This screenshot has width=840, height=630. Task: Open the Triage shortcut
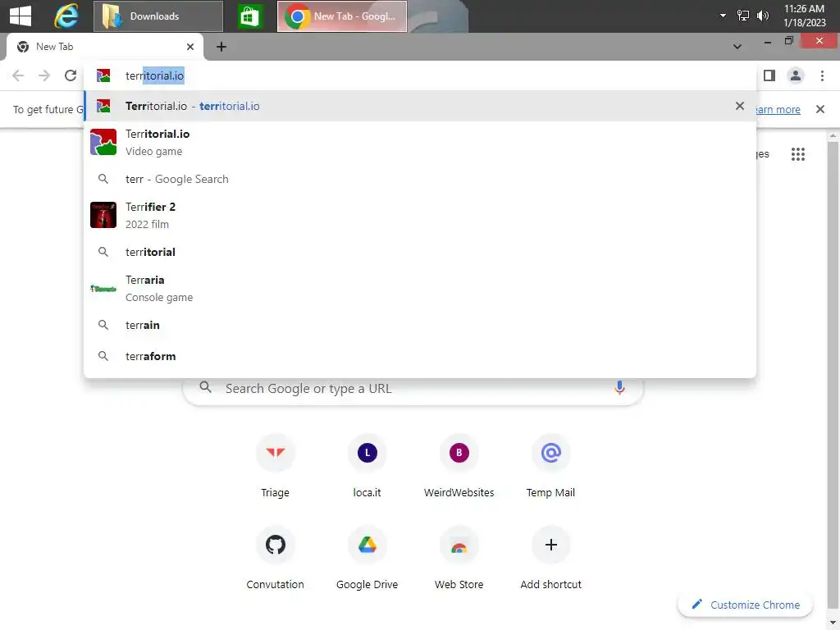click(x=276, y=466)
